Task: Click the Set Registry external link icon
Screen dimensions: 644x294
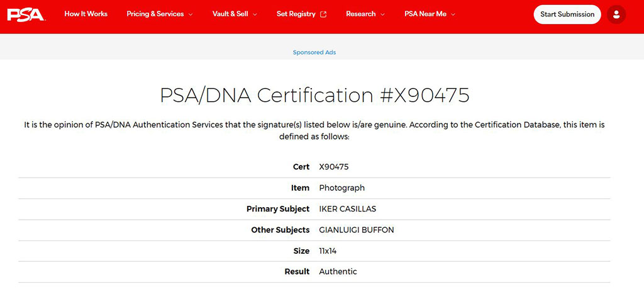Action: pos(324,14)
